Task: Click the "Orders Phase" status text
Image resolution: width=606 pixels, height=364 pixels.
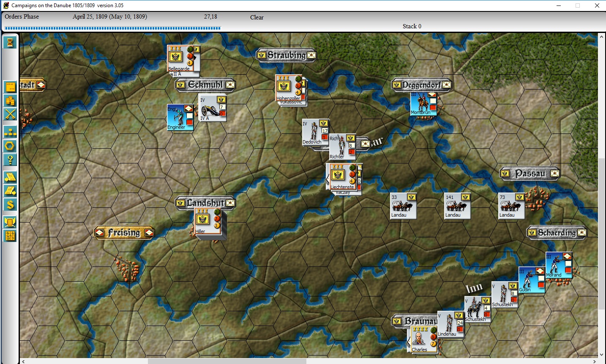Action: pos(22,16)
